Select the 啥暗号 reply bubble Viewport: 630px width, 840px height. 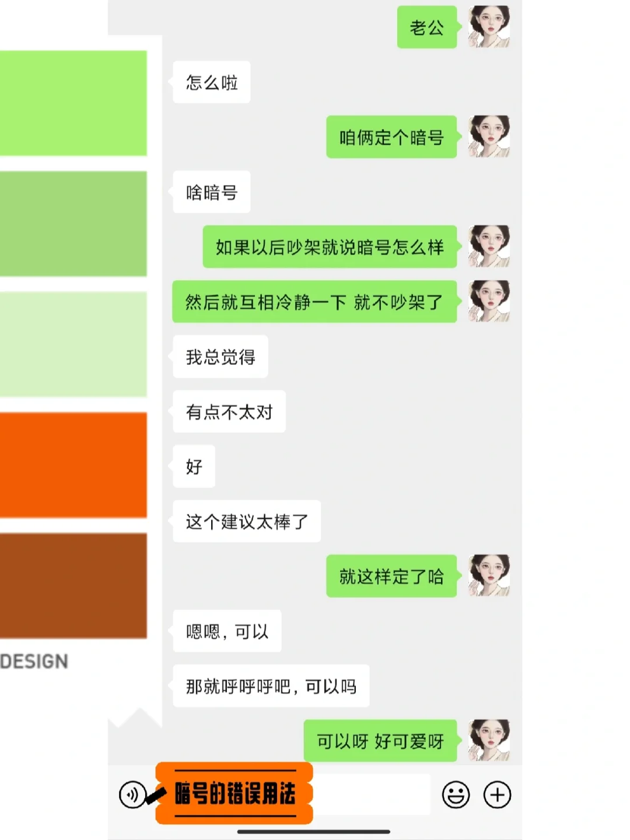click(212, 192)
